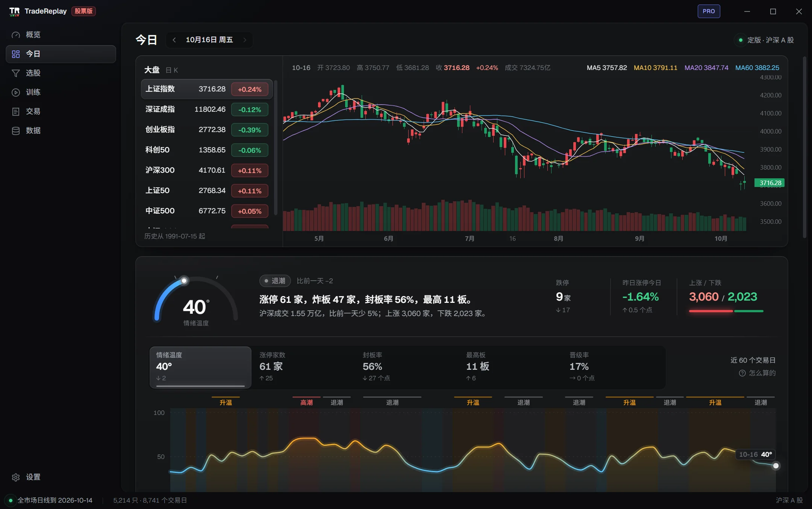The width and height of the screenshot is (812, 509).
Task: Switch to 晋级率 17% metric tab
Action: click(x=615, y=368)
